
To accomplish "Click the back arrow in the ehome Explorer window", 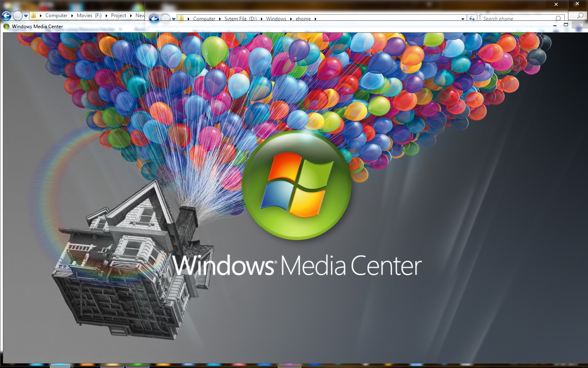I will point(154,18).
